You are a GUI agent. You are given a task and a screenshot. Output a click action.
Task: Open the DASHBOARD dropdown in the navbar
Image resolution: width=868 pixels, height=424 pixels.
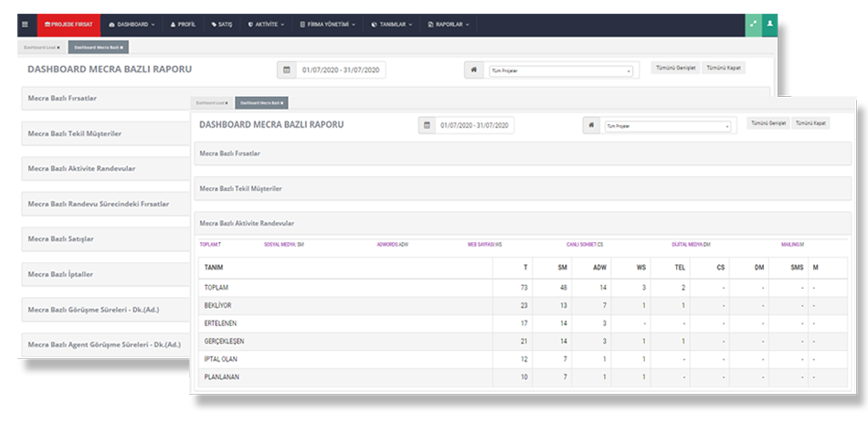132,24
